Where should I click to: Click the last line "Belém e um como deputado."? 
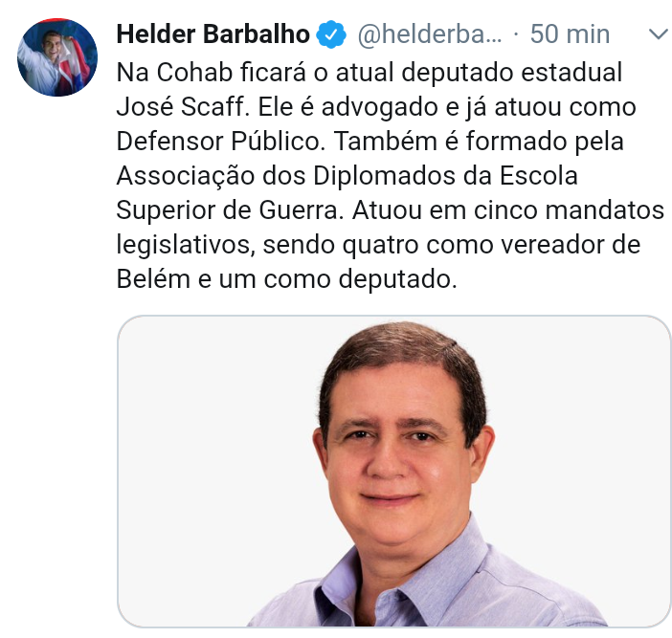tap(287, 279)
